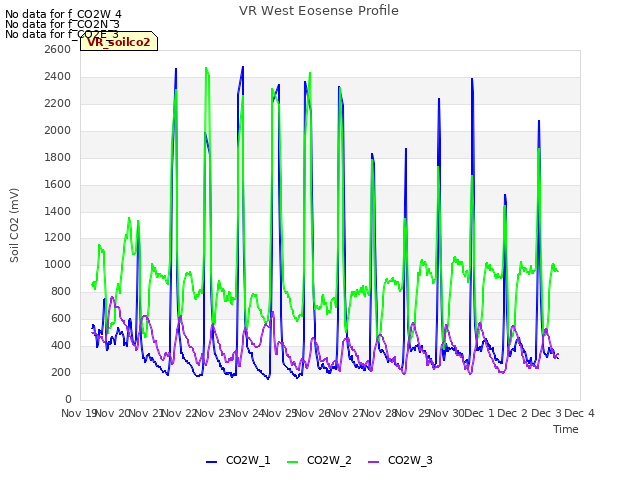This screenshot has width=640, height=480.
Task: Click the 1600 y-axis tick label
Action: point(58,184)
